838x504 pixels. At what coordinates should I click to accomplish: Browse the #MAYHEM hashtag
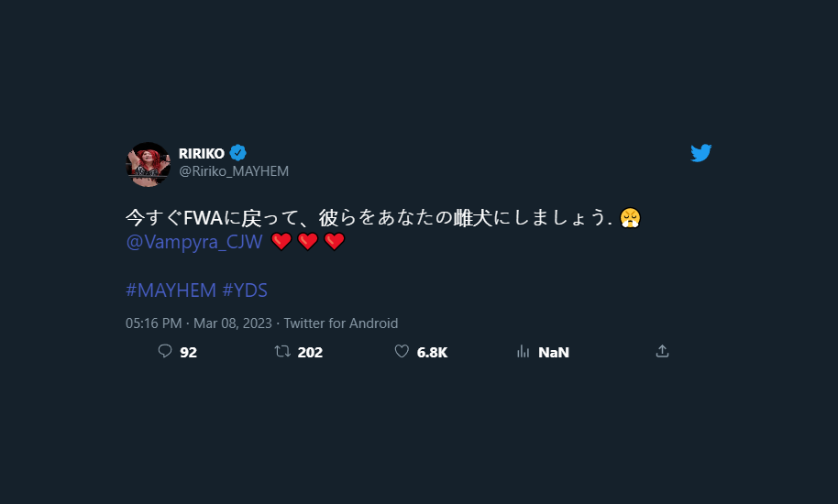coord(170,290)
